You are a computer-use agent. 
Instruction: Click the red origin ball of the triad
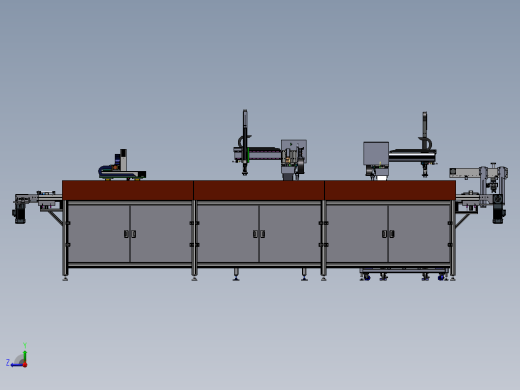[x=25, y=365]
